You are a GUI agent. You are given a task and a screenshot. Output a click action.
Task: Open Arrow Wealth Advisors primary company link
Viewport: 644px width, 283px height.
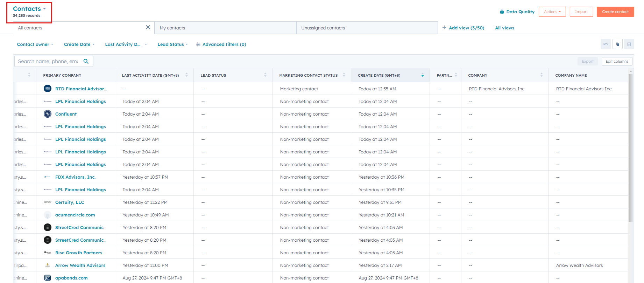click(x=80, y=265)
